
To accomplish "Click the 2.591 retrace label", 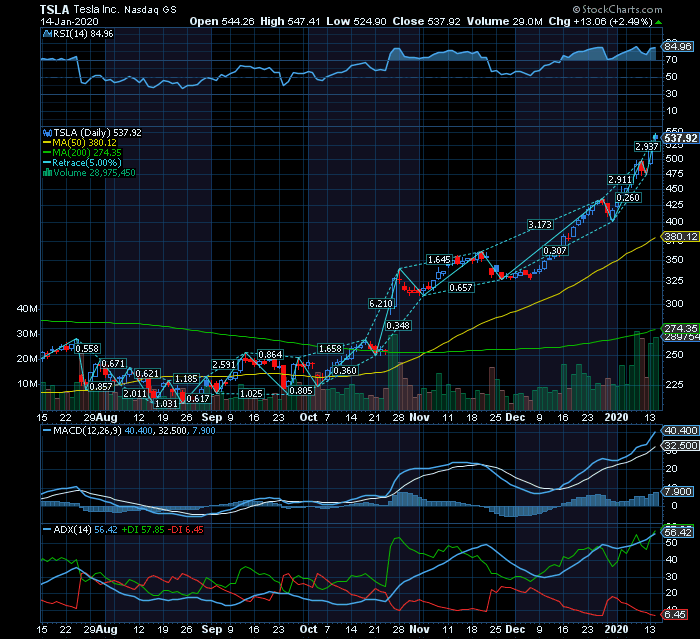I will 224,364.
